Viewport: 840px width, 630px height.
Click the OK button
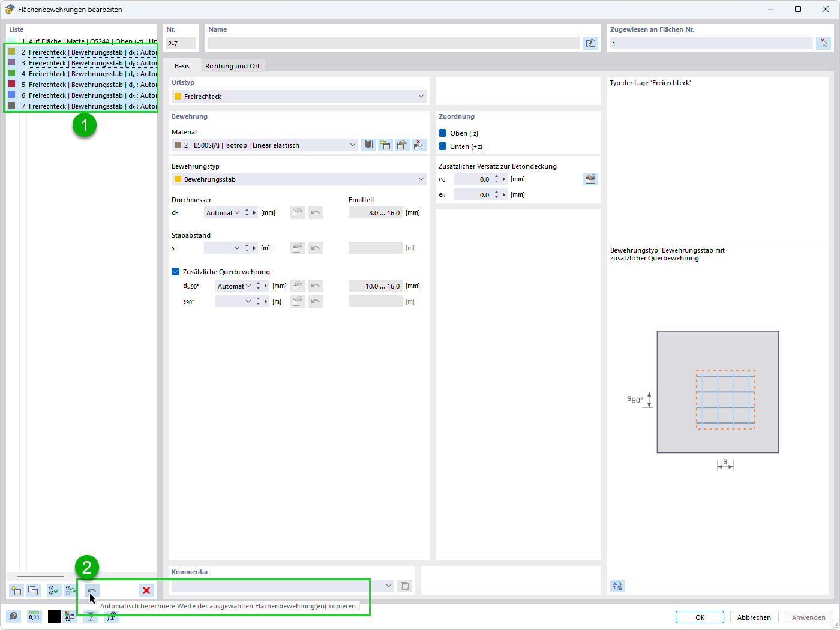(x=700, y=617)
